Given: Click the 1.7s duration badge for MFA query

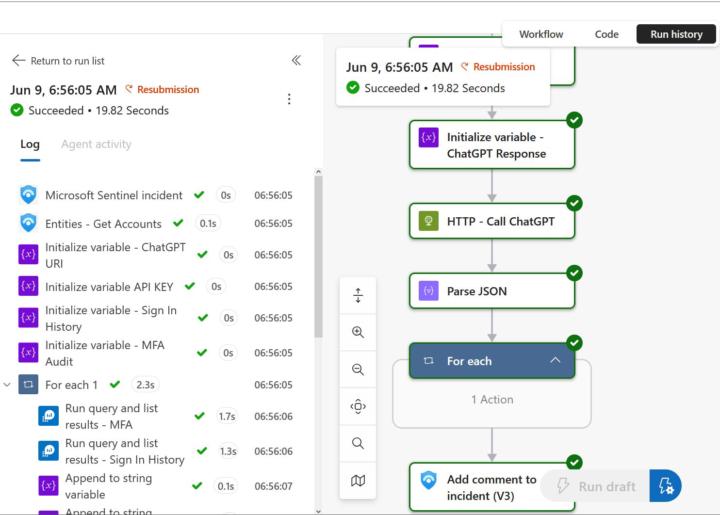Looking at the screenshot, I should (227, 416).
